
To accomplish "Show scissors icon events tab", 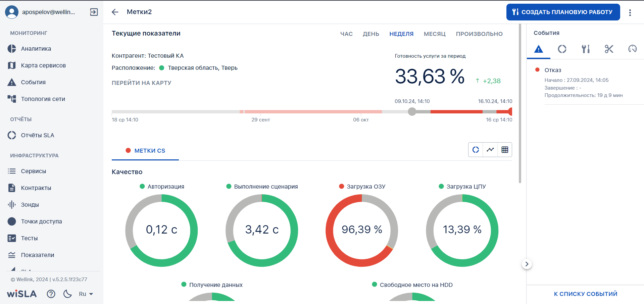I will pyautogui.click(x=609, y=49).
